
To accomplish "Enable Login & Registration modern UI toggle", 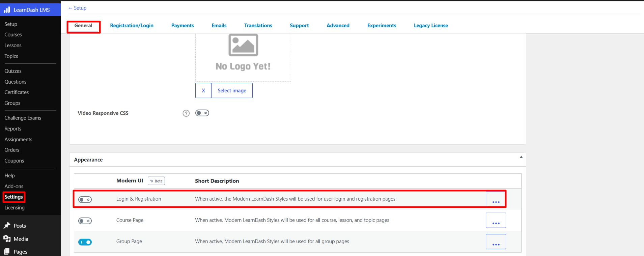I will click(x=85, y=200).
